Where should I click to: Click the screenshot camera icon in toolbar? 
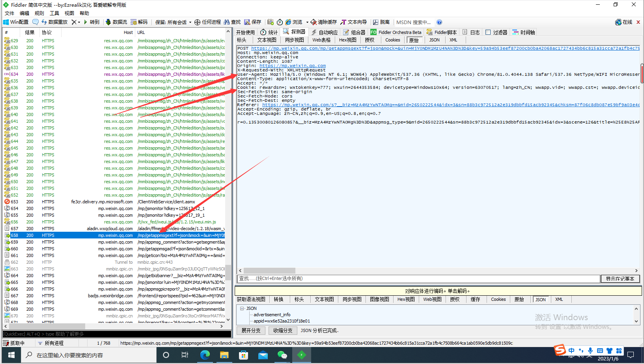click(271, 22)
